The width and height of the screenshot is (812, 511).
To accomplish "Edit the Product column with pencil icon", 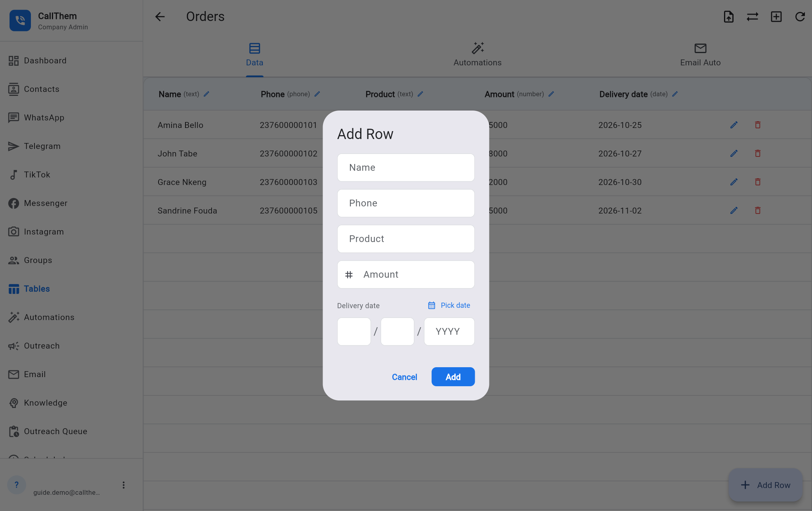I will pos(420,94).
